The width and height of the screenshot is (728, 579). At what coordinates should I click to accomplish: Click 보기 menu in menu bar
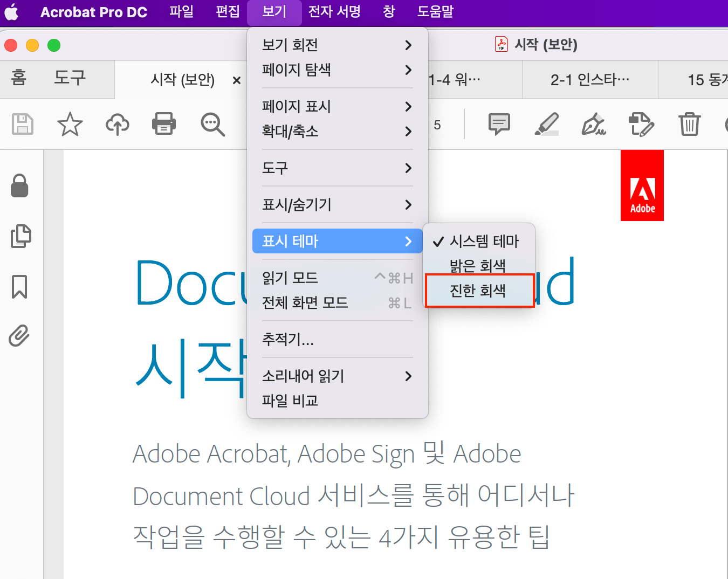(x=274, y=12)
